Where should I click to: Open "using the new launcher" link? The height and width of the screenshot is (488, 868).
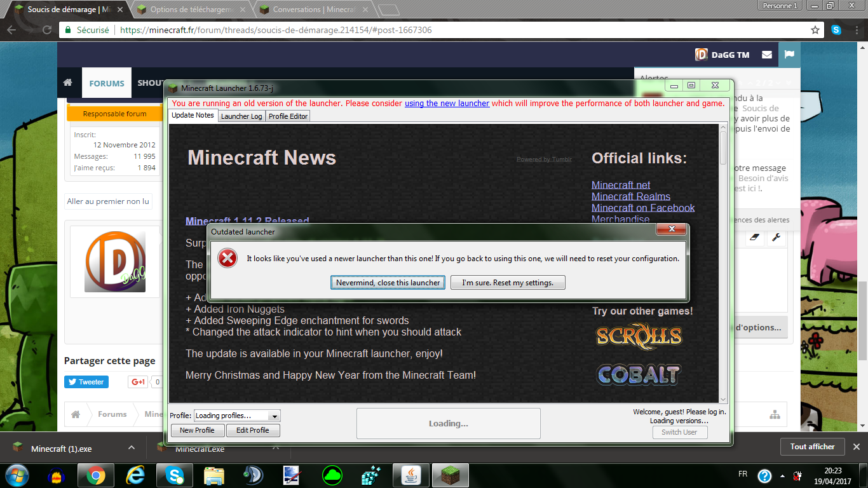coord(447,104)
